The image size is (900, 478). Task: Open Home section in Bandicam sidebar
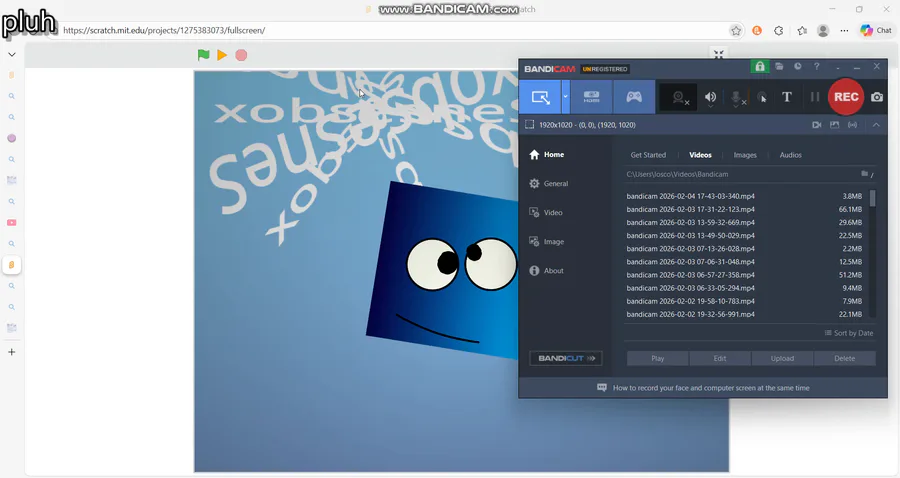click(547, 154)
